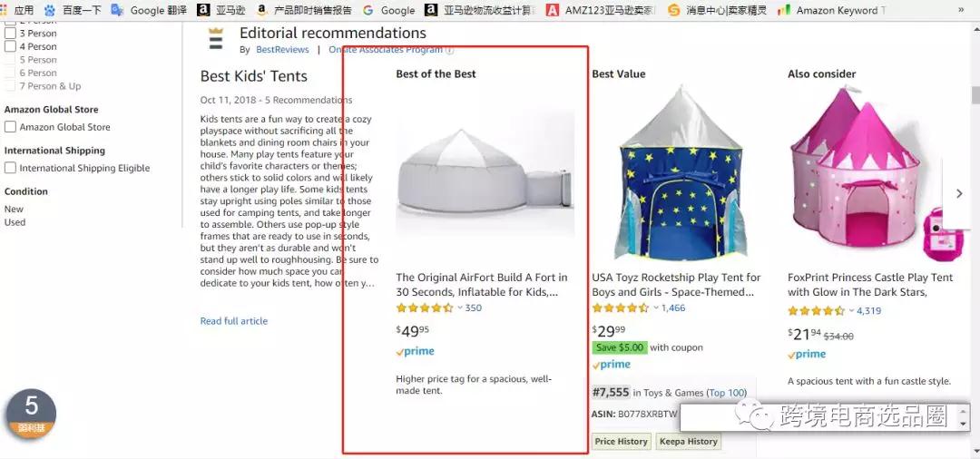Image resolution: width=980 pixels, height=459 pixels.
Task: Click the AirFort star rating
Action: coord(425,308)
